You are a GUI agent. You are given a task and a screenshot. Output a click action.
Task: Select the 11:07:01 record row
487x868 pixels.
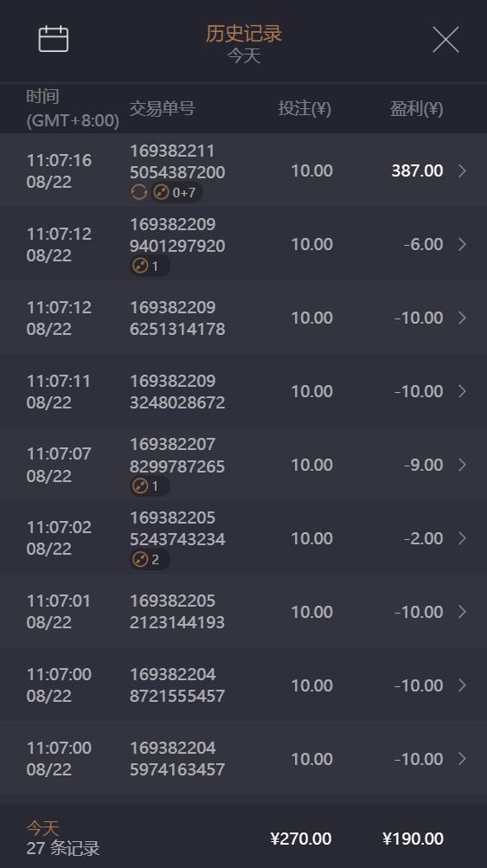[x=244, y=612]
